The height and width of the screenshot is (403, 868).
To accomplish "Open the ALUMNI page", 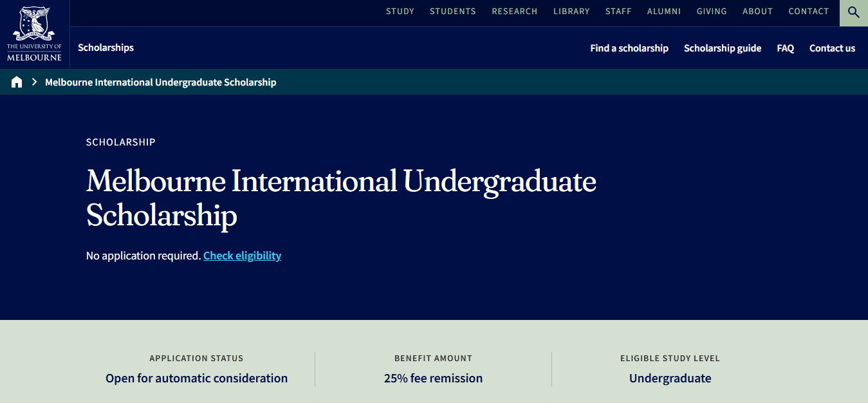I will tap(663, 11).
